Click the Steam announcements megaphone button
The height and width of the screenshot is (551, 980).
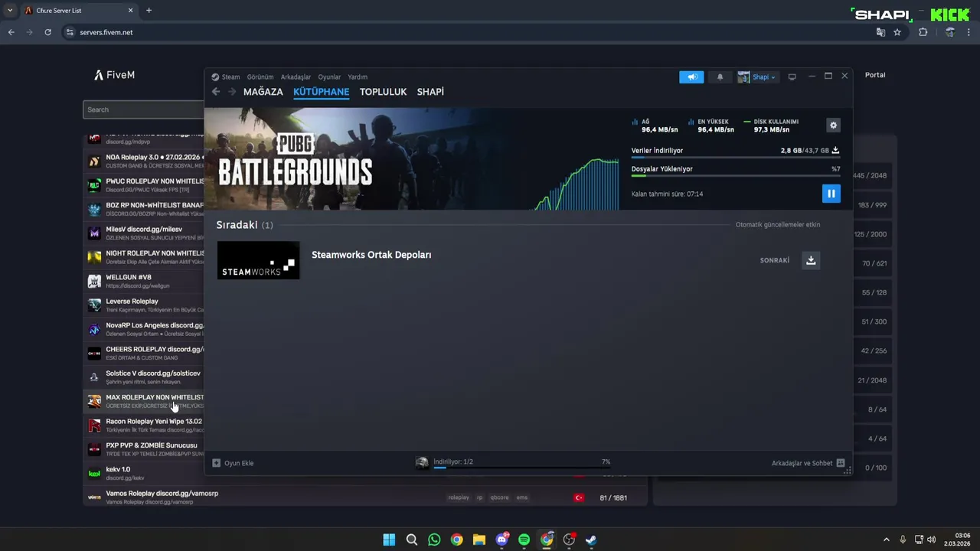click(691, 77)
